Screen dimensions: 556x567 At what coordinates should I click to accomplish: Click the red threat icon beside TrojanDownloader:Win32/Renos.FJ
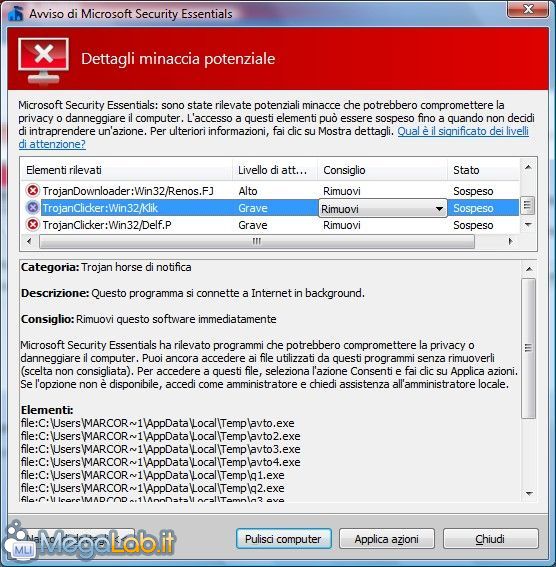33,190
